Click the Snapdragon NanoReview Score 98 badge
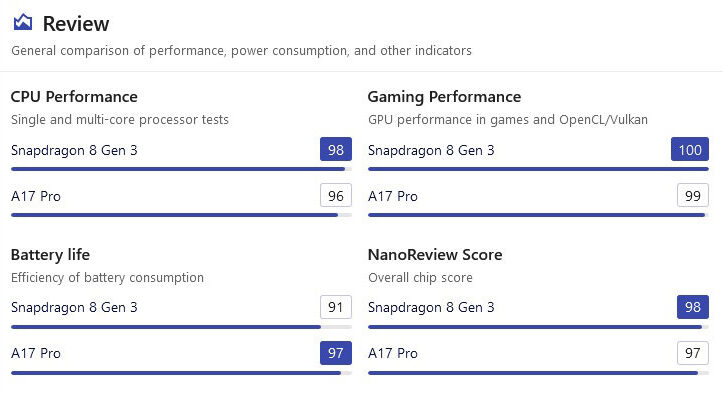 693,307
